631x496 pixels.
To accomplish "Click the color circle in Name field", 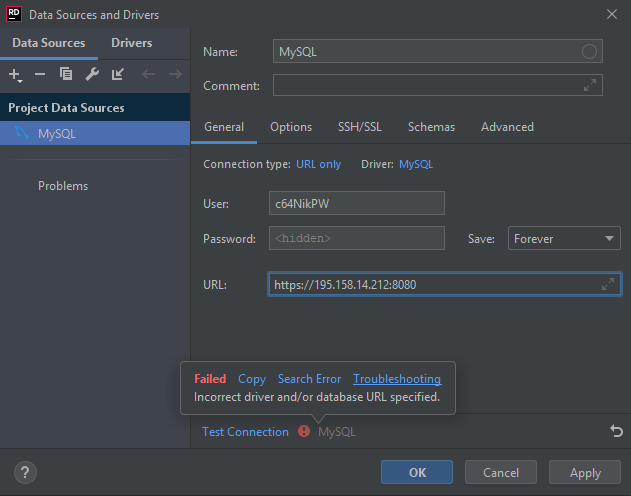I will (589, 51).
